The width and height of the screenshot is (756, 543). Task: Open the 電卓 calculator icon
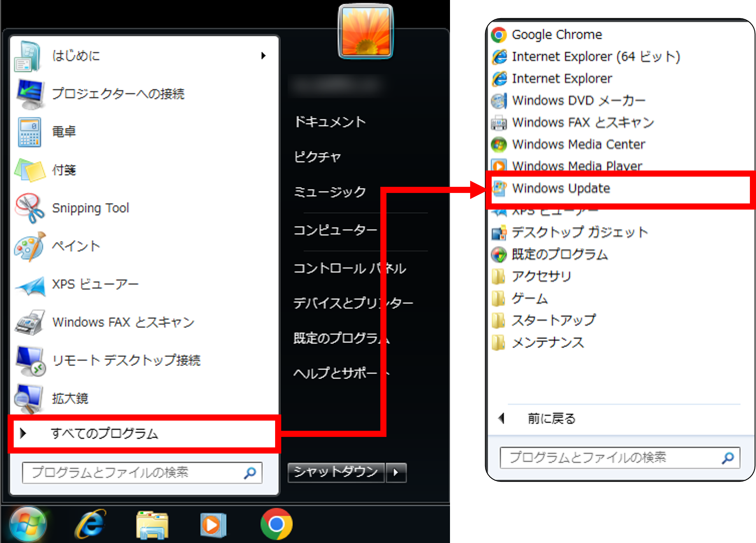pyautogui.click(x=30, y=132)
